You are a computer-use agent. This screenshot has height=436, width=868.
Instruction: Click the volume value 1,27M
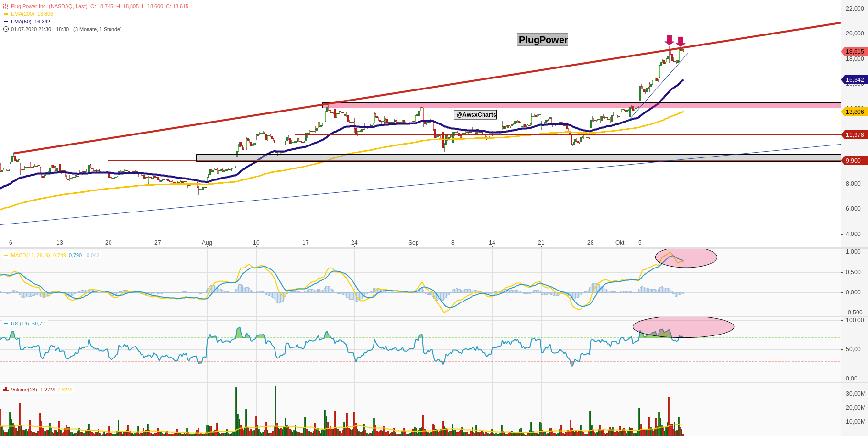point(47,390)
